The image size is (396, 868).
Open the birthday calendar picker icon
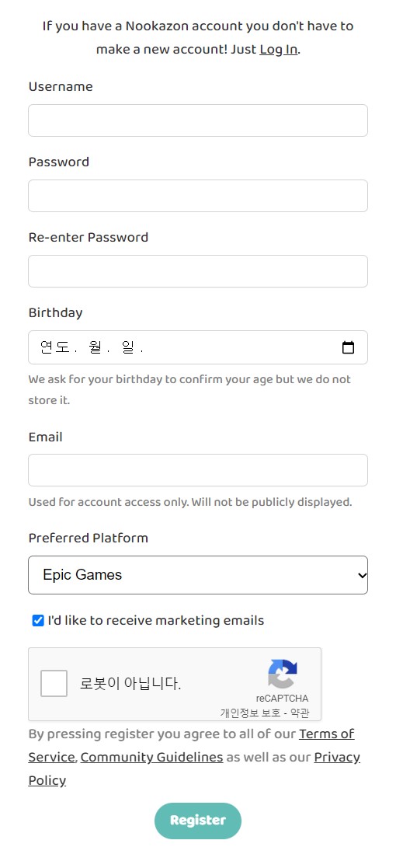[348, 347]
